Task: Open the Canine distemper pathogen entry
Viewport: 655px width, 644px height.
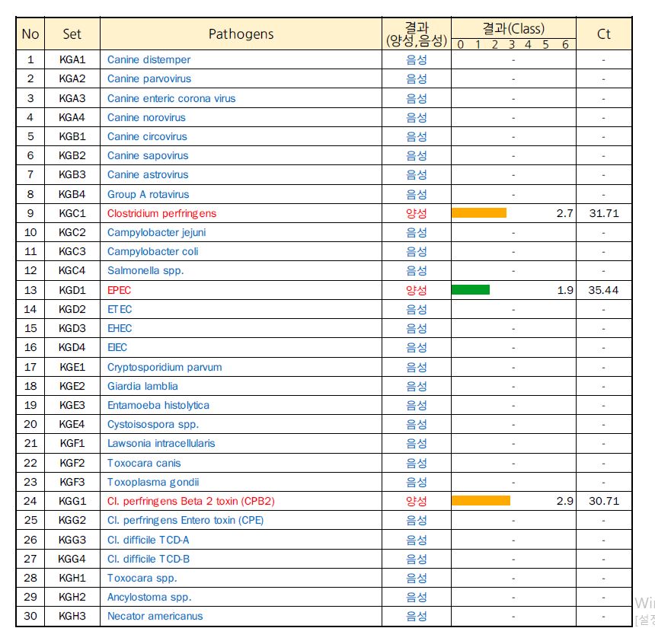Action: (149, 59)
